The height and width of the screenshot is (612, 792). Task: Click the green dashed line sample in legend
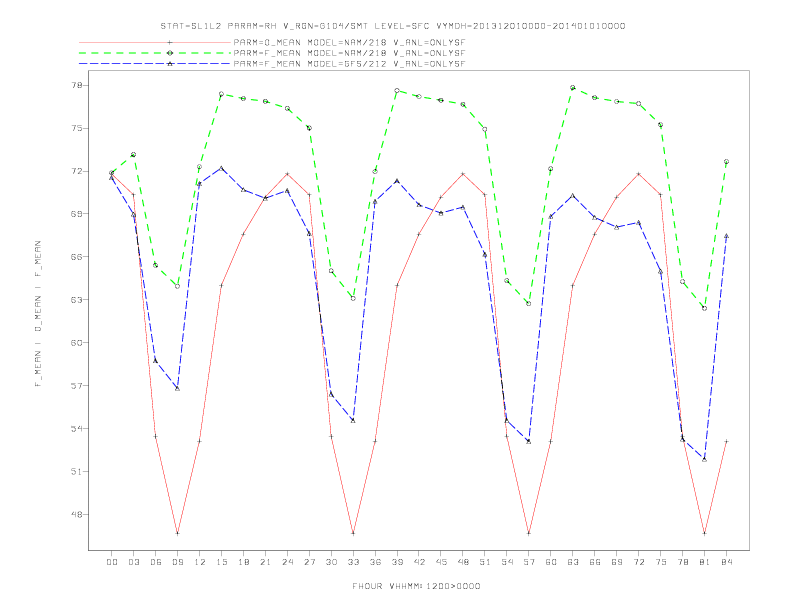(155, 53)
